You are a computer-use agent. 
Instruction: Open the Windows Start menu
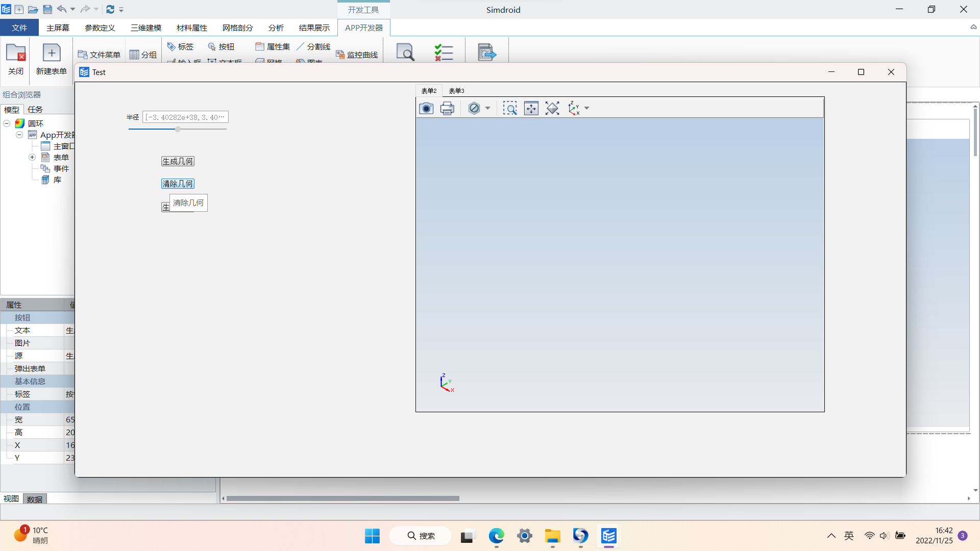[372, 536]
